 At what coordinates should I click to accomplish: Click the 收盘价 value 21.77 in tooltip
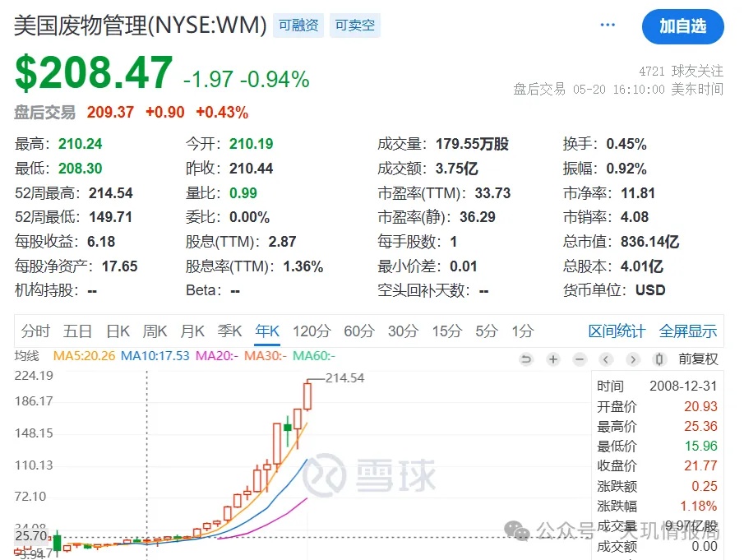pyautogui.click(x=700, y=465)
